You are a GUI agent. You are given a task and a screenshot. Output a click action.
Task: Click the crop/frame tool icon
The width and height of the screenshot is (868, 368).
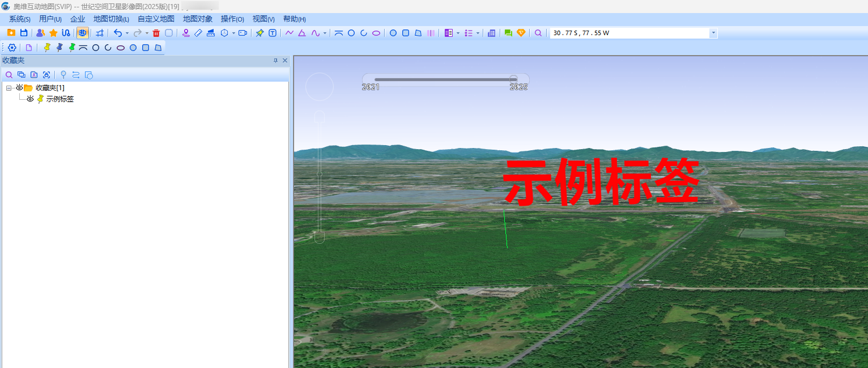click(100, 33)
